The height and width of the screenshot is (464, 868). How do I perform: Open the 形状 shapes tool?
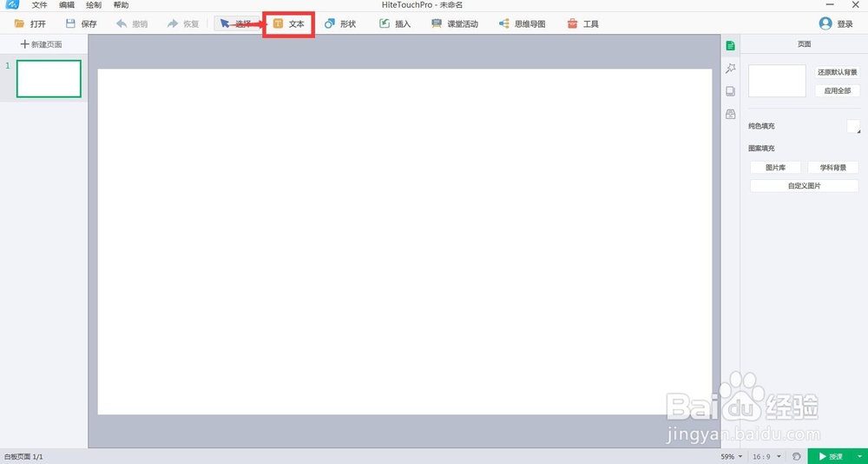coord(340,23)
